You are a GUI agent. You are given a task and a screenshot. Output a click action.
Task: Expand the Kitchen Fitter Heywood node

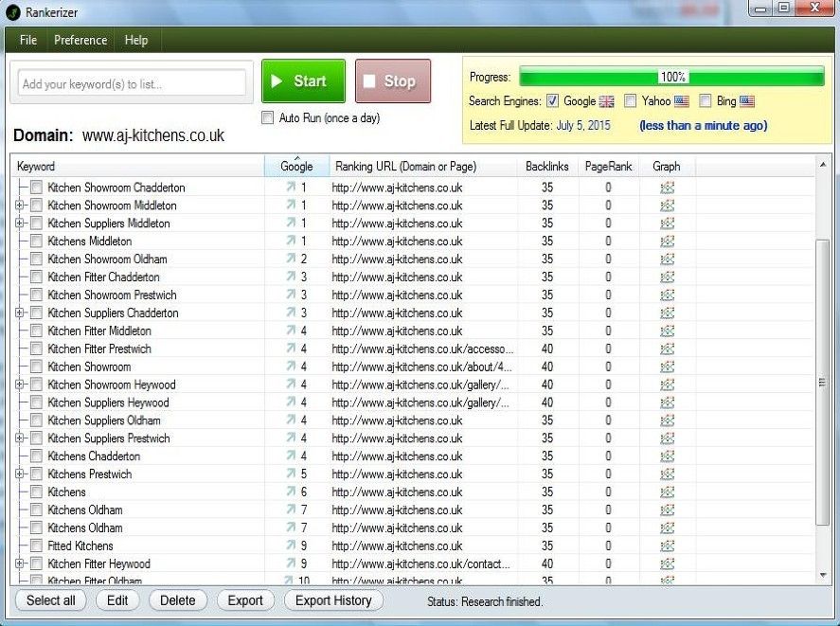click(x=19, y=563)
